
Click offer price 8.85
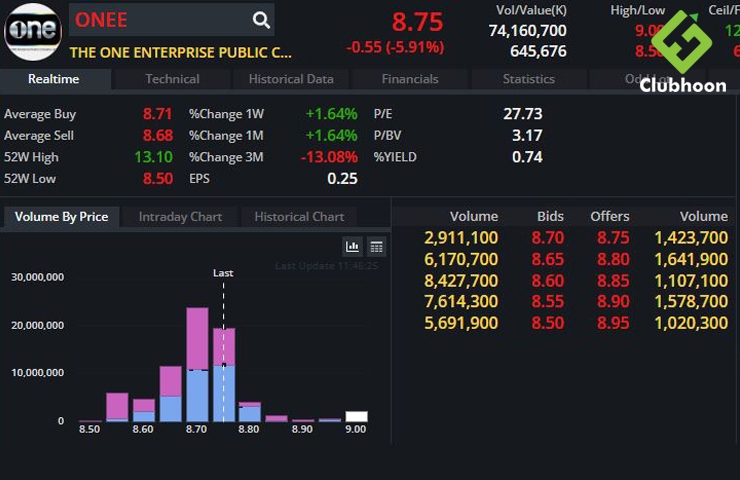click(613, 281)
